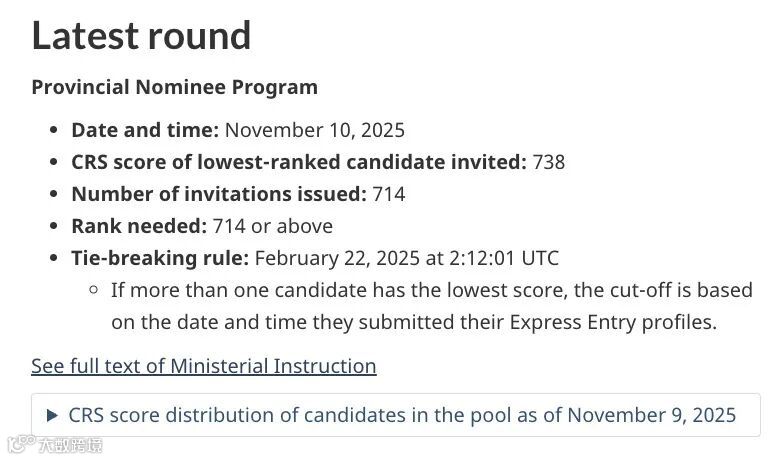
Task: Click the November 9, 2025 text in expander
Action: coord(651,415)
